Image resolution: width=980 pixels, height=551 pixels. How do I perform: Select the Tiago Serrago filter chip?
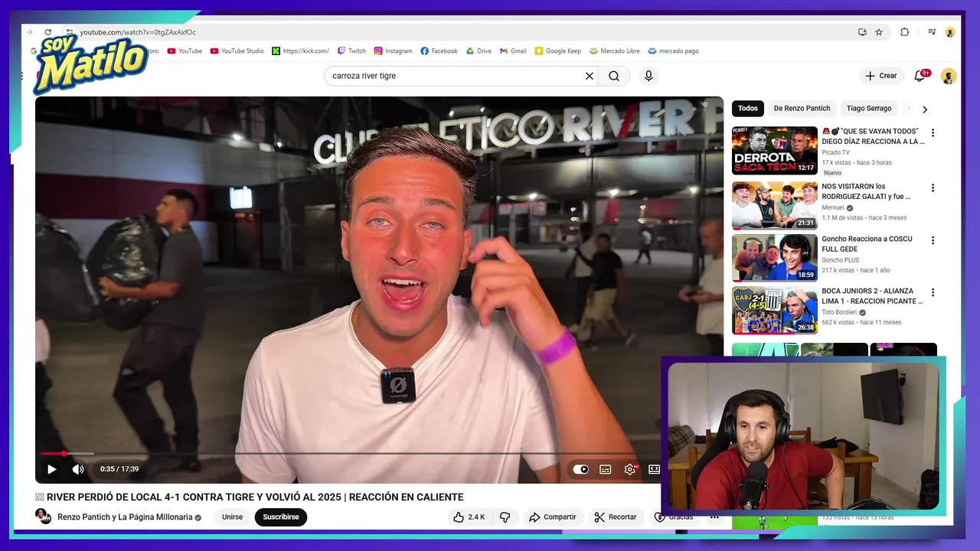click(869, 109)
